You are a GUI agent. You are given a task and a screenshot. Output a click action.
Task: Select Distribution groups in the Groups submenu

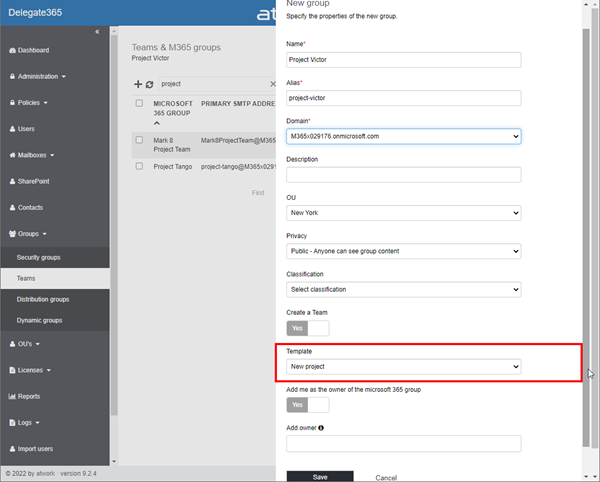43,299
